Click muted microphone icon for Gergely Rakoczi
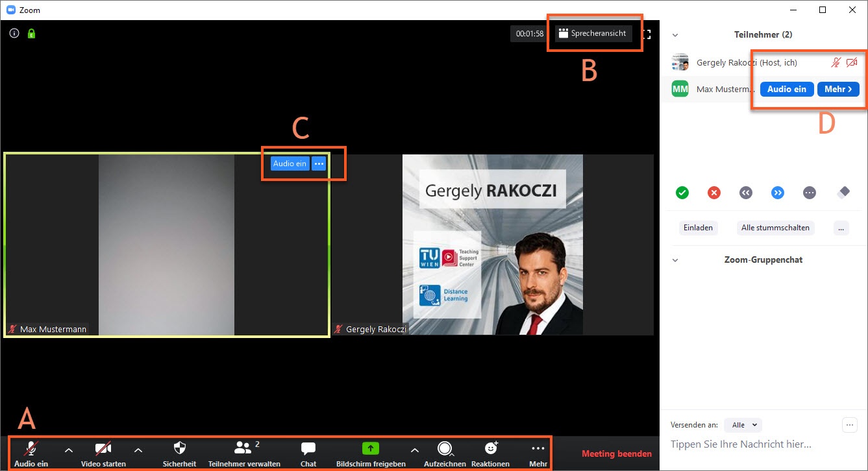Image resolution: width=868 pixels, height=471 pixels. [x=837, y=63]
